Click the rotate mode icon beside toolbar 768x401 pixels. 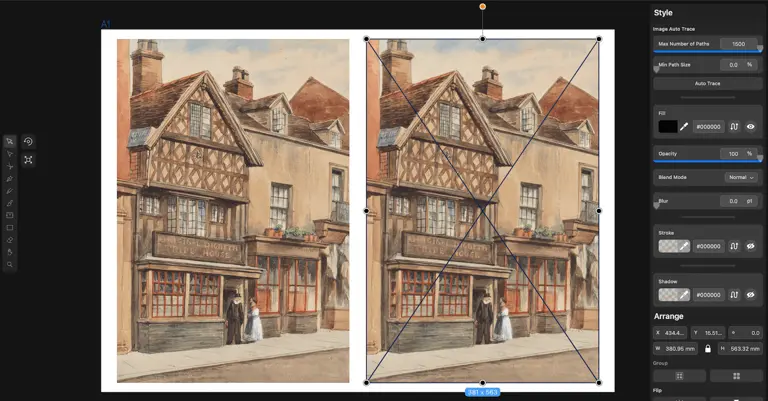coord(28,142)
